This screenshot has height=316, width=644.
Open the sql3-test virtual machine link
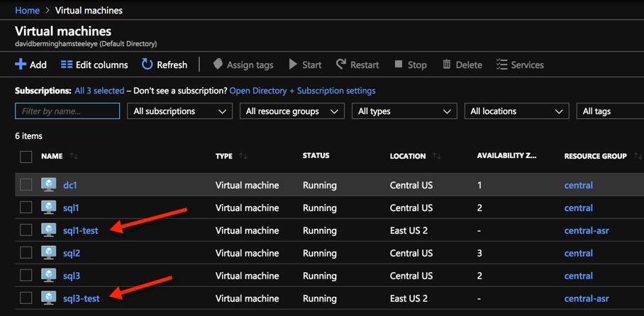pos(81,298)
